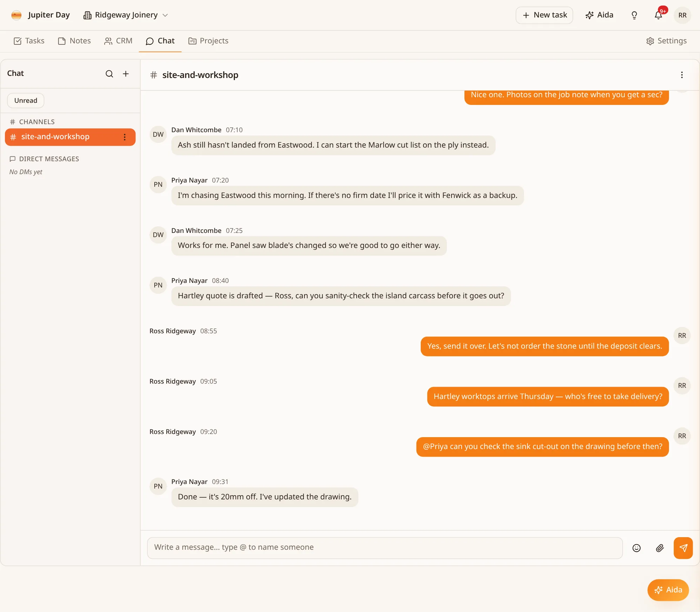Click 'Hartley worktops arrive Thursday' message
Viewport: 700px width, 612px height.
click(548, 397)
